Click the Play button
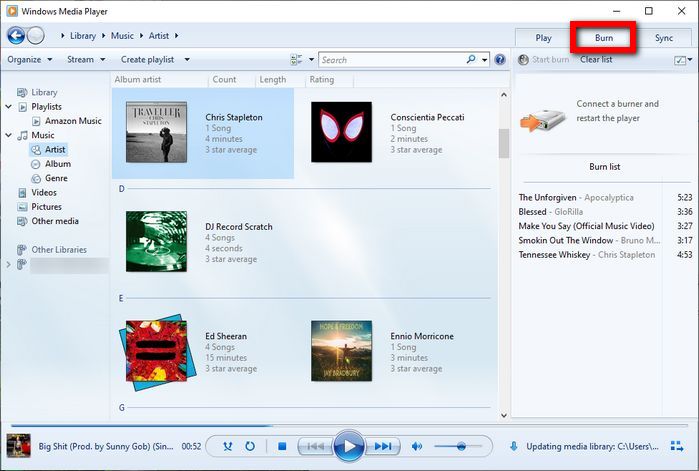 click(349, 446)
